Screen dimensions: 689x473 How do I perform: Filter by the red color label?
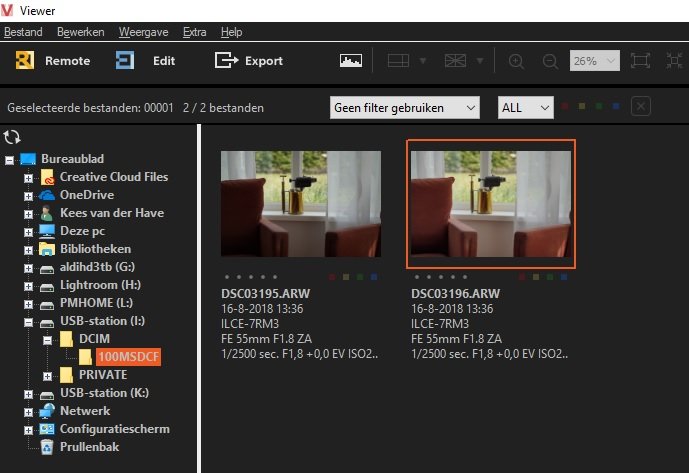tap(566, 106)
